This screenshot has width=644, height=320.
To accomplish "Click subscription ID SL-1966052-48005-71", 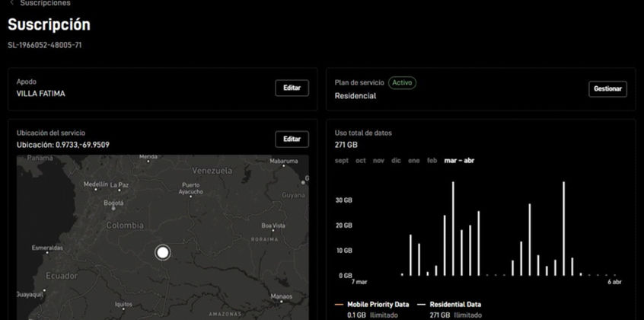I will tap(45, 45).
